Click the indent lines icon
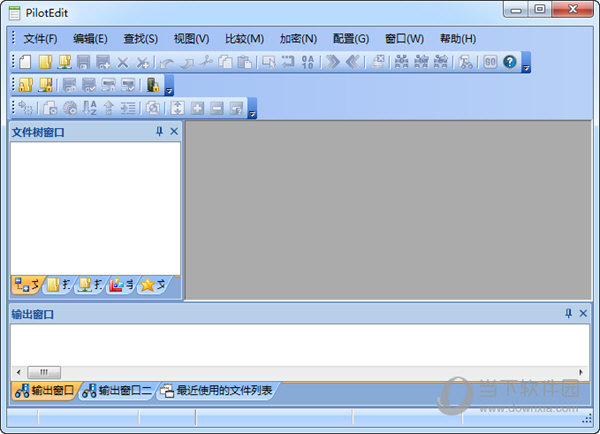The height and width of the screenshot is (434, 600). pos(128,108)
